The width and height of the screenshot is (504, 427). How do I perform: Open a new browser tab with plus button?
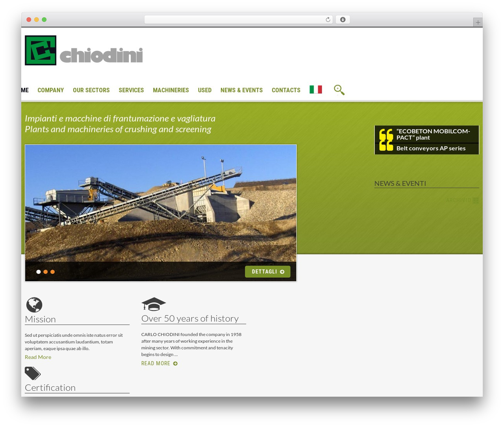pos(478,22)
